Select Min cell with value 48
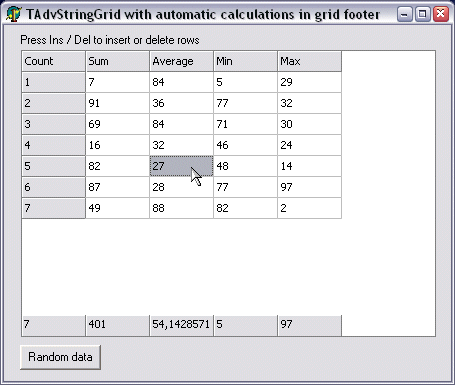The width and height of the screenshot is (455, 385). pyautogui.click(x=245, y=166)
